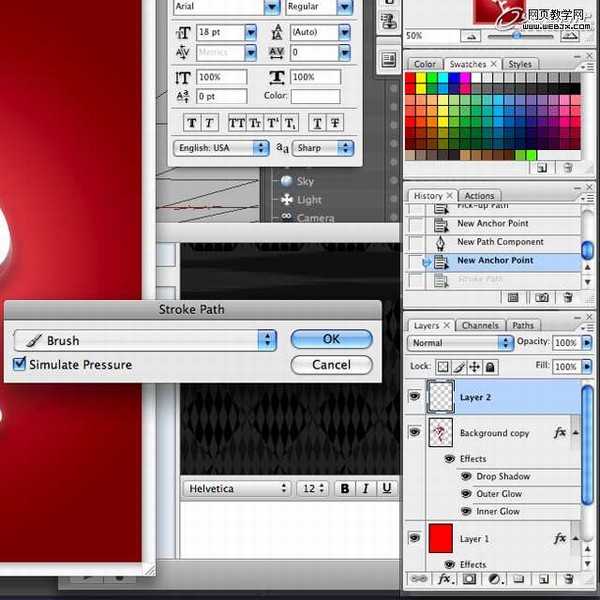600x600 pixels.
Task: Switch to the Channels tab
Action: [x=480, y=325]
